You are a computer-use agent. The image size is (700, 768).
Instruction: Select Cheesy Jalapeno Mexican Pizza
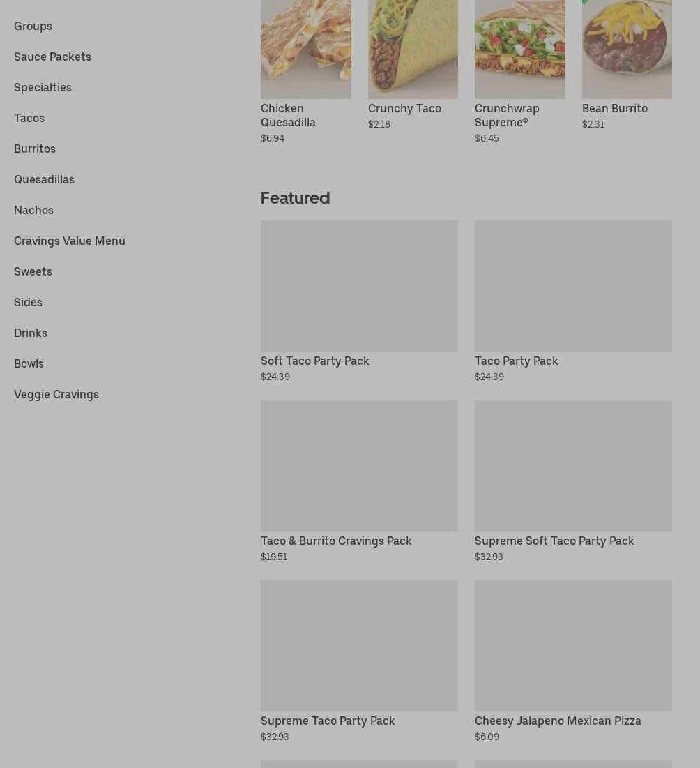(573, 661)
